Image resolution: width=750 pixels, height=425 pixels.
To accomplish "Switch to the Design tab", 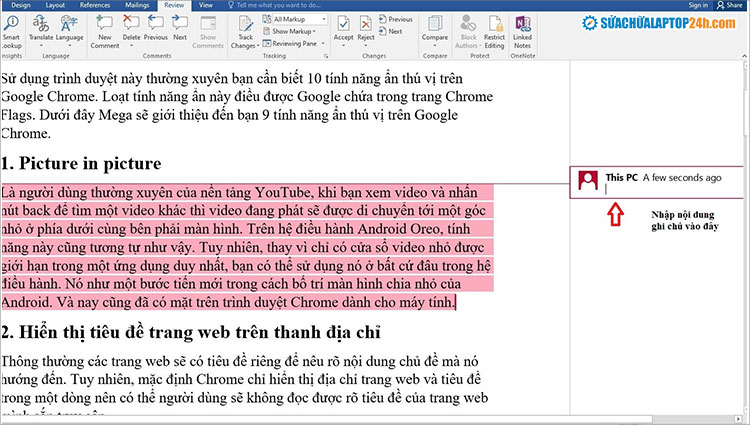I will click(x=21, y=5).
